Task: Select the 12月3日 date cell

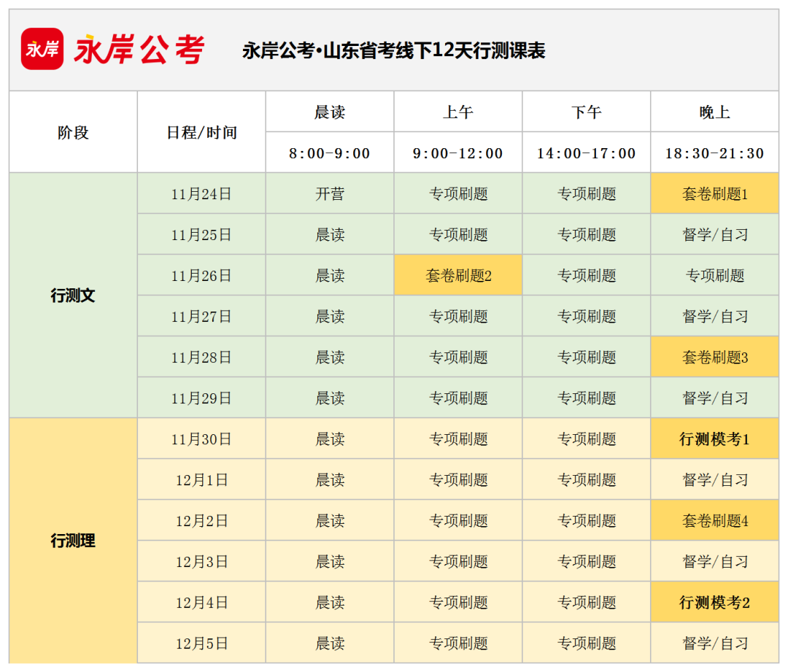Action: 201,561
